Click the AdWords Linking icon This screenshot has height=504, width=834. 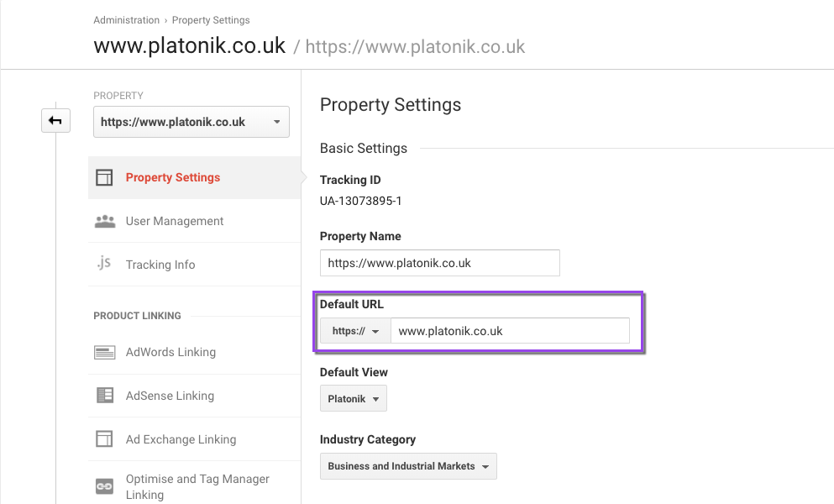point(104,353)
